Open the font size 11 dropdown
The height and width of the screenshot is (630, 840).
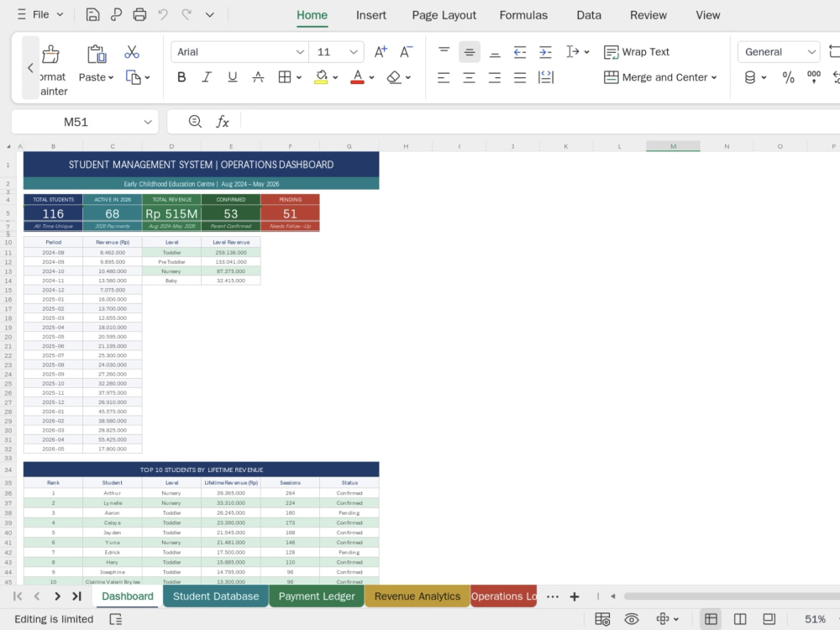pyautogui.click(x=354, y=52)
